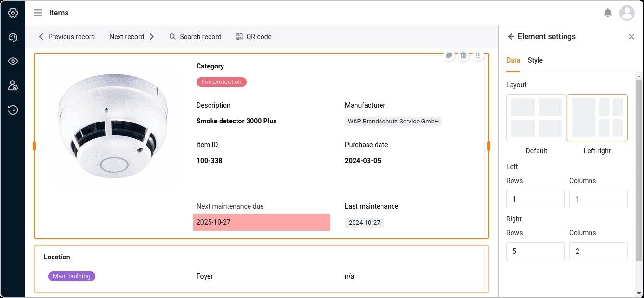
Task: Open the palette theme icon in sidebar
Action: tap(13, 37)
